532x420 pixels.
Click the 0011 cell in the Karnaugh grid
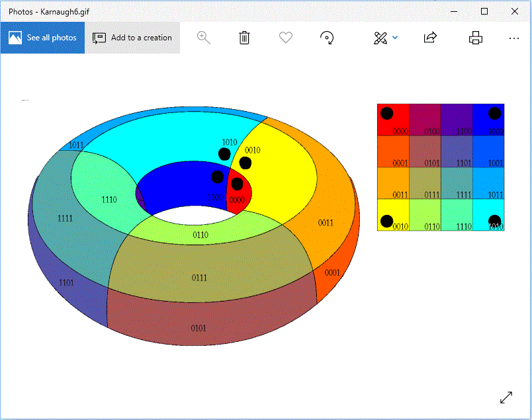click(393, 183)
